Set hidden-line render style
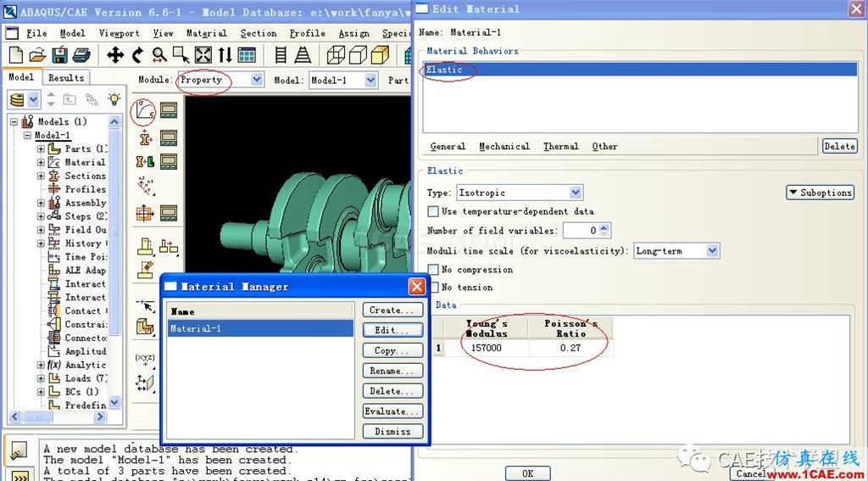 [358, 55]
